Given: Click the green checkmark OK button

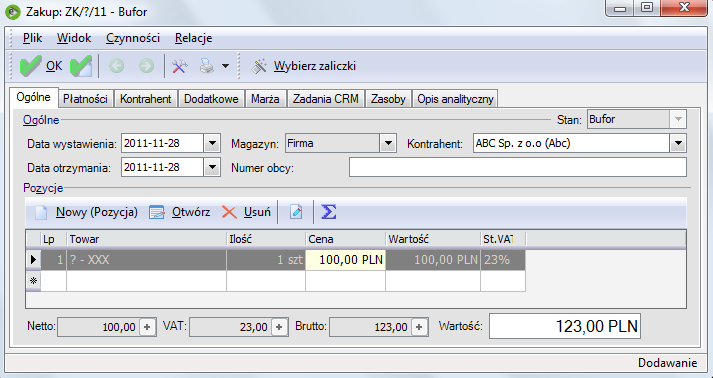Looking at the screenshot, I should pyautogui.click(x=41, y=66).
